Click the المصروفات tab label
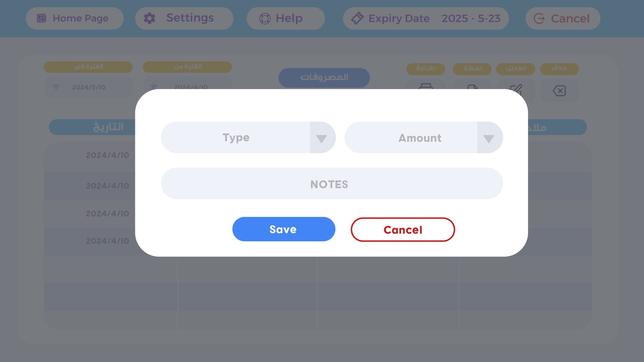The image size is (644, 362). click(x=324, y=77)
